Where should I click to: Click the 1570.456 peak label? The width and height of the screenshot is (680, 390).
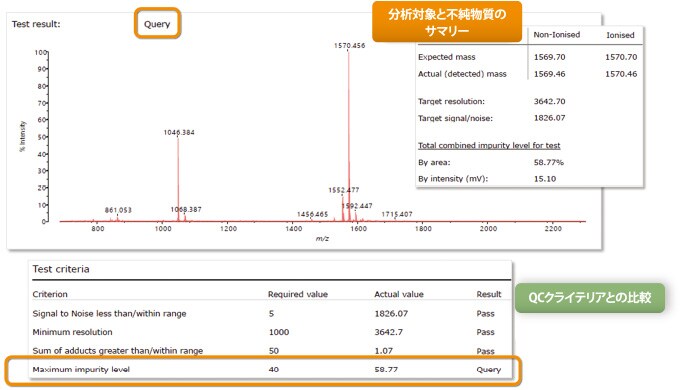coord(350,46)
